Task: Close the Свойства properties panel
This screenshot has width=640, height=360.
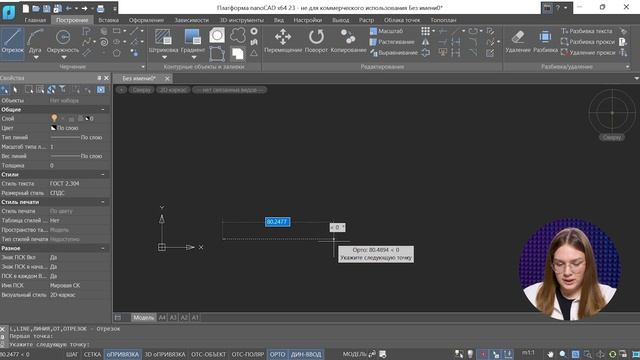Action: (x=107, y=78)
